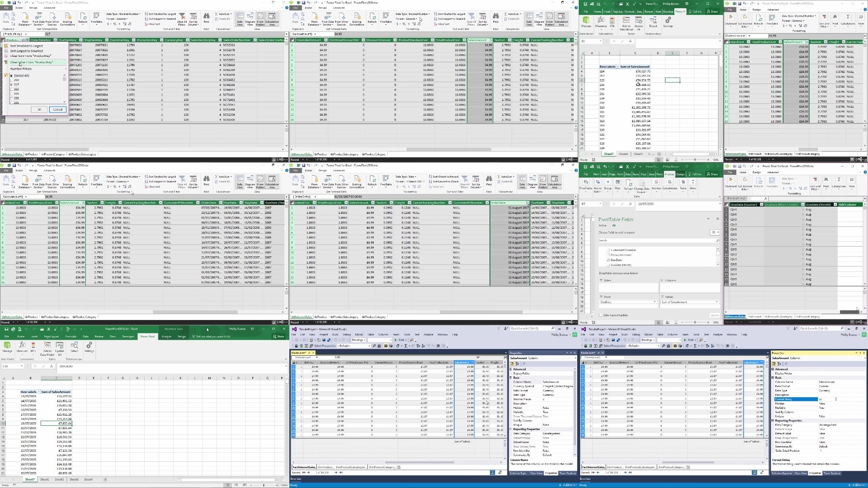Click From Database in window with filter menu open
The width and height of the screenshot is (868, 488).
click(x=25, y=20)
